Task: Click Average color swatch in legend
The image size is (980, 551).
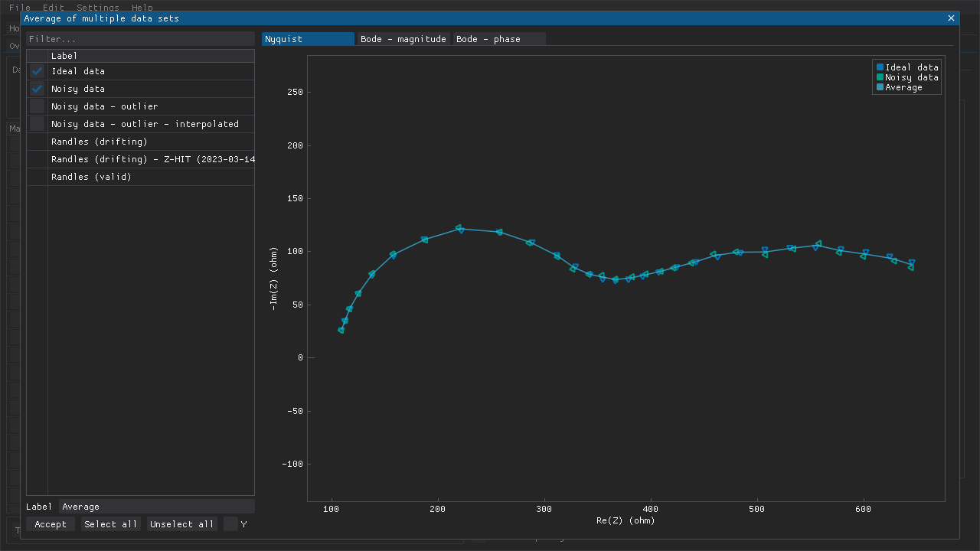Action: pos(880,87)
